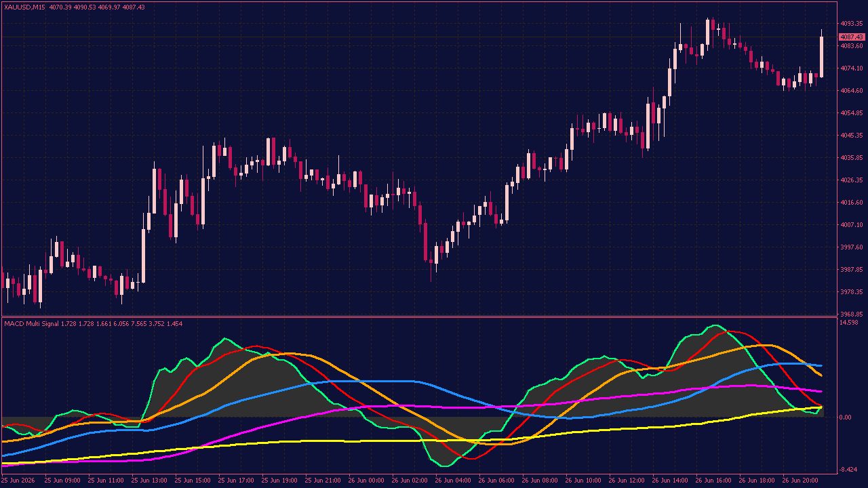Click the 4083.60 price axis label
This screenshot has width=868, height=488.
(851, 46)
